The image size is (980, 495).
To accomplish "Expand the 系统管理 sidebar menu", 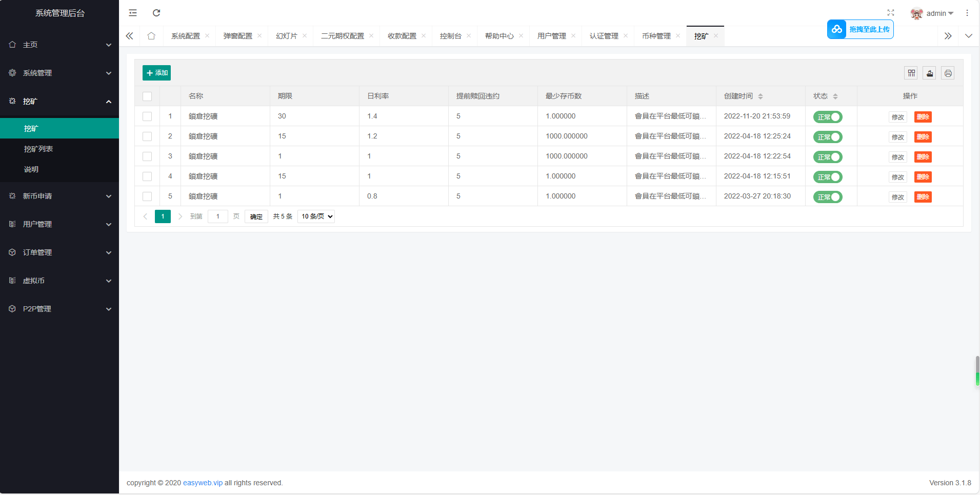I will pos(59,73).
